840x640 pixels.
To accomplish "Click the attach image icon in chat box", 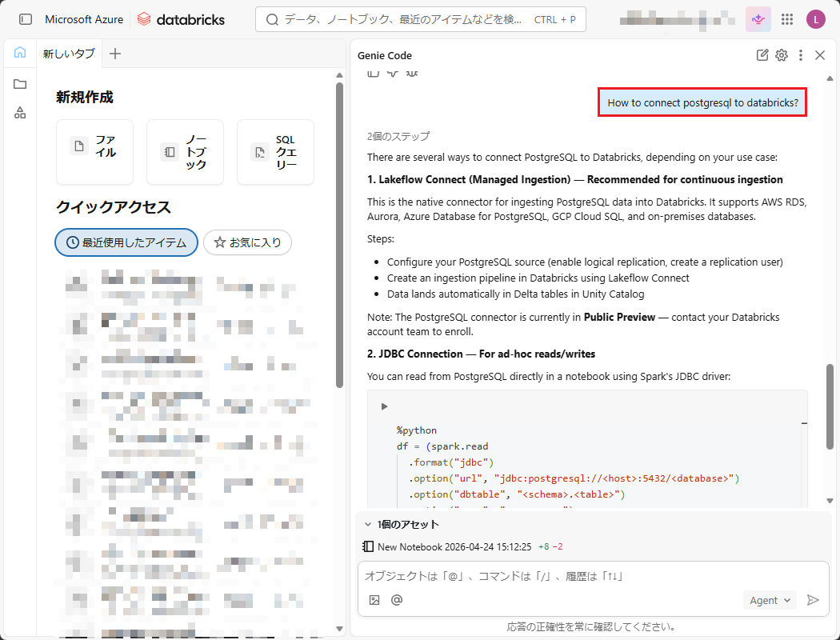I will (374, 600).
